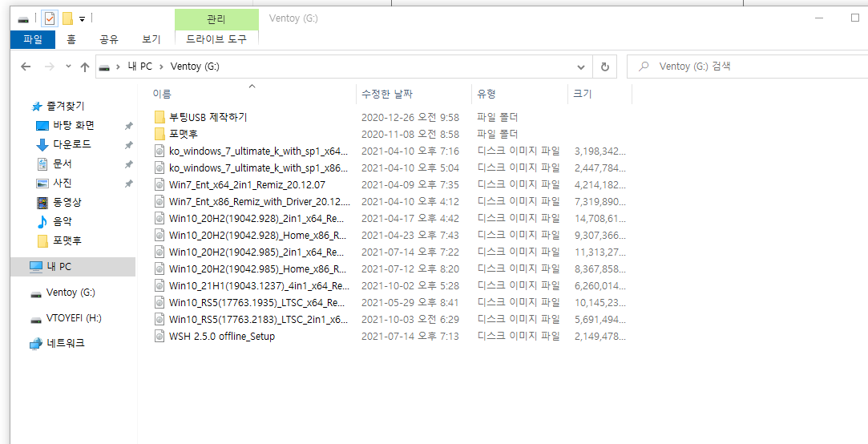Click the pin icon next to 다운로드
The image size is (868, 444).
pyautogui.click(x=128, y=145)
